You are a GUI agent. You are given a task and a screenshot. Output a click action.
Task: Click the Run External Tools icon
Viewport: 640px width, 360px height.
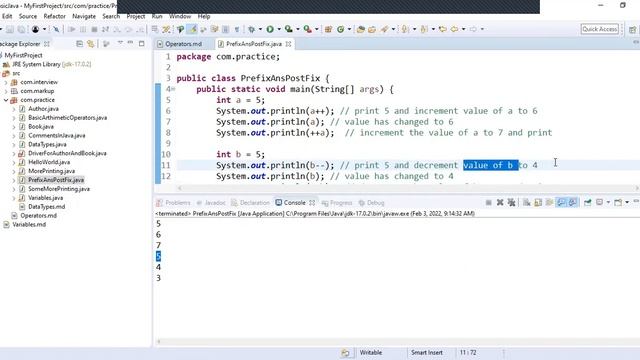(307, 29)
